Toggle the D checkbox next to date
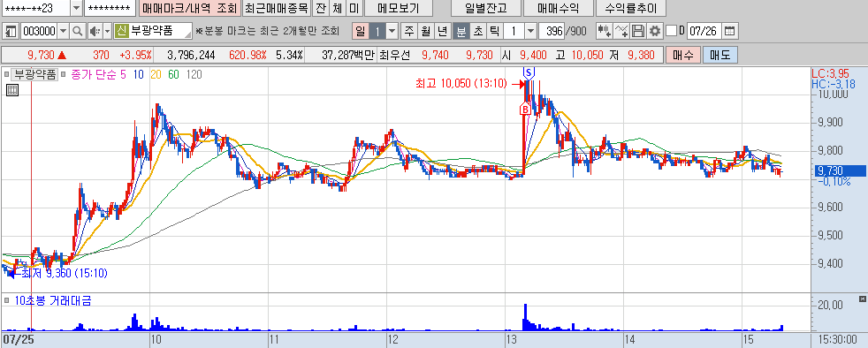Image resolution: width=868 pixels, height=348 pixels. pyautogui.click(x=672, y=31)
